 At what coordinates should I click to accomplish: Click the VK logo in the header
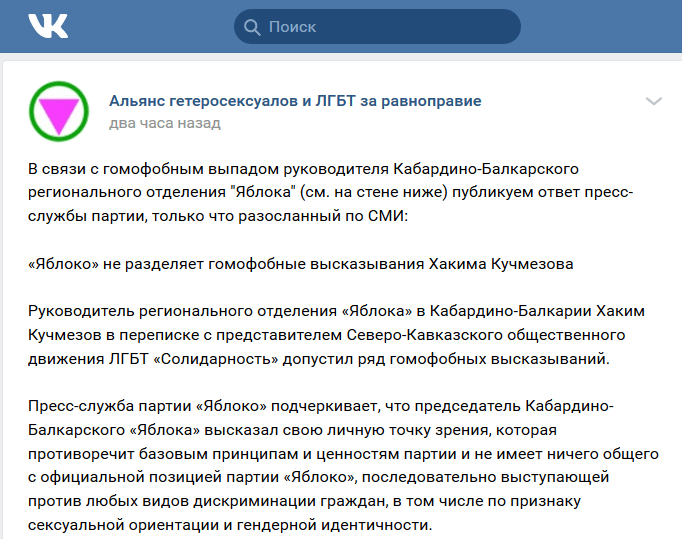point(48,27)
